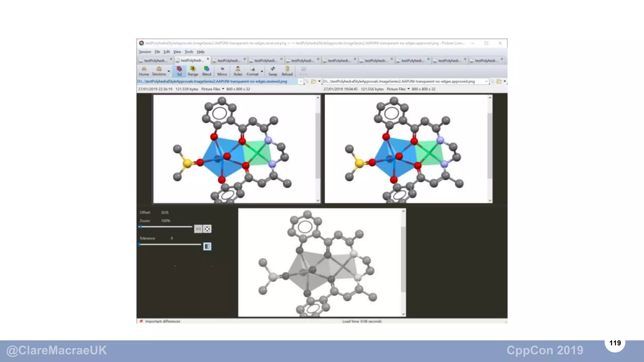The image size is (644, 362).
Task: Swap sides with the Swap icon
Action: point(273,71)
